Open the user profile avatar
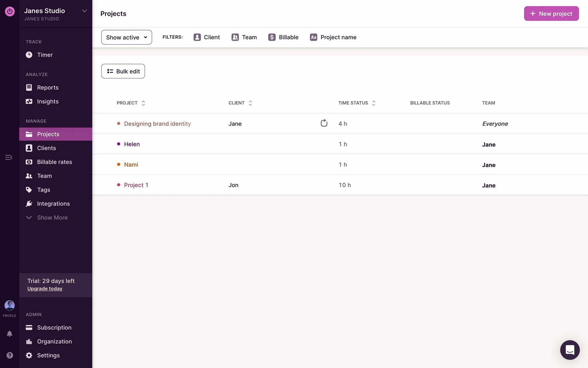Image resolution: width=588 pixels, height=368 pixels. (9, 305)
